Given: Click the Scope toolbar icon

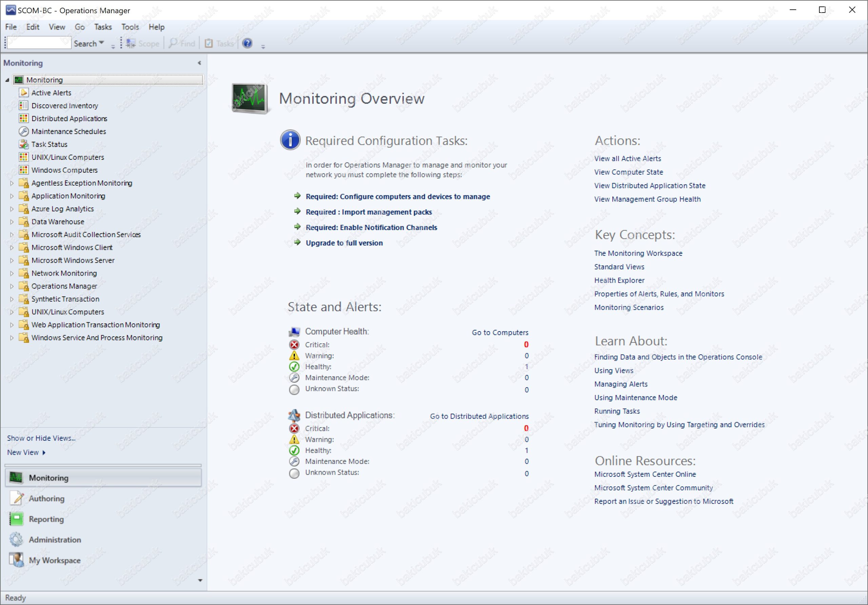Looking at the screenshot, I should [x=131, y=43].
